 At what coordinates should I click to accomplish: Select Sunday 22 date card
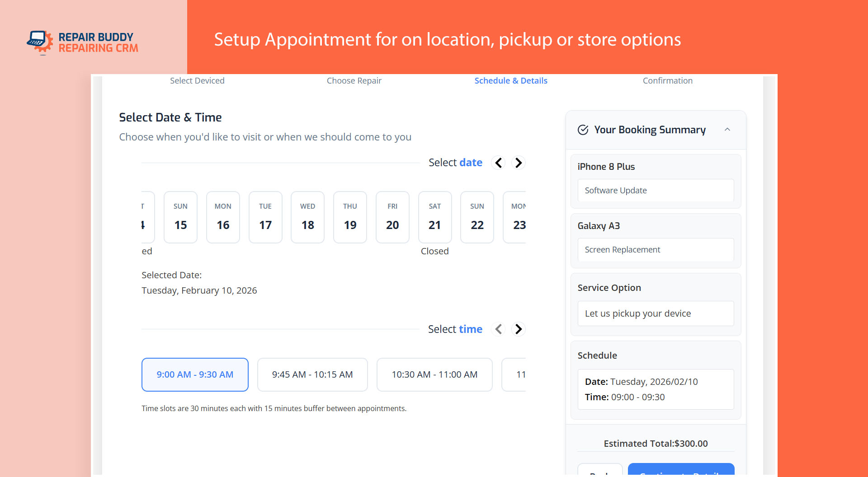coord(477,217)
